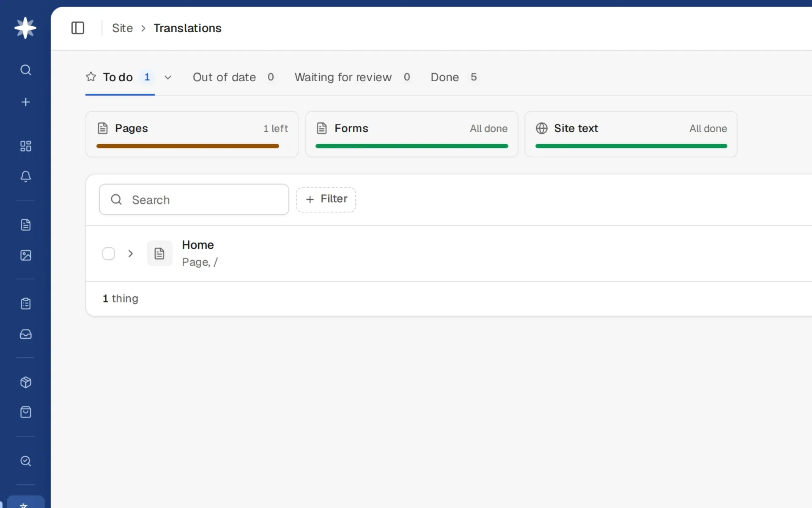The image size is (812, 508).
Task: Click the "All done" label on Forms
Action: click(x=489, y=128)
